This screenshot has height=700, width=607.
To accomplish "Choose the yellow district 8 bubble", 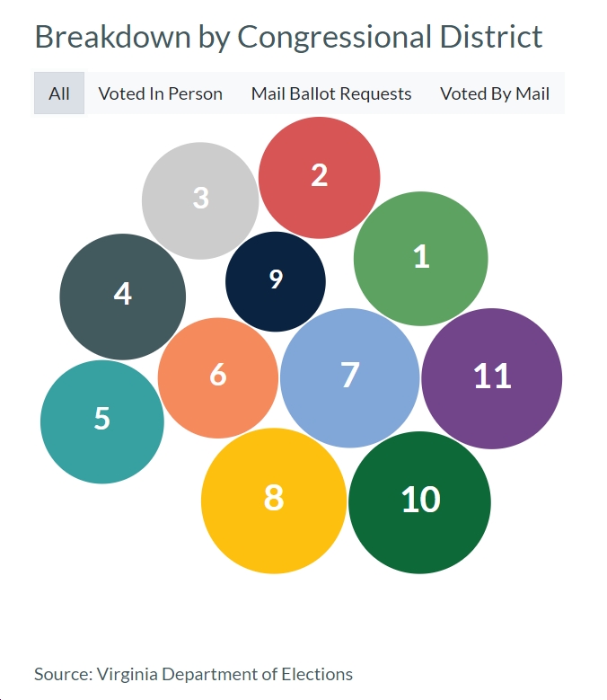I will point(274,501).
